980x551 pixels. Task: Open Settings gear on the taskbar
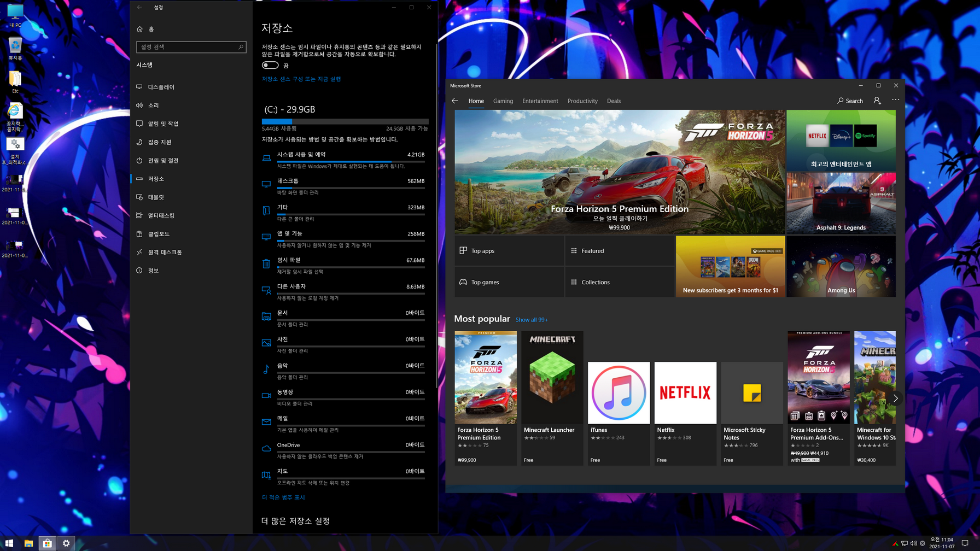point(66,543)
